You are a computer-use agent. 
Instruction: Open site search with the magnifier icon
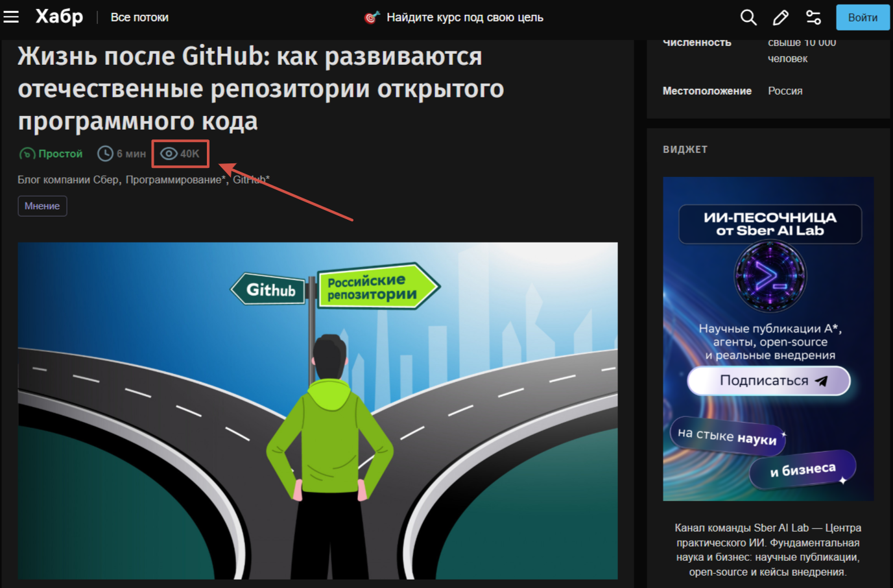(748, 18)
